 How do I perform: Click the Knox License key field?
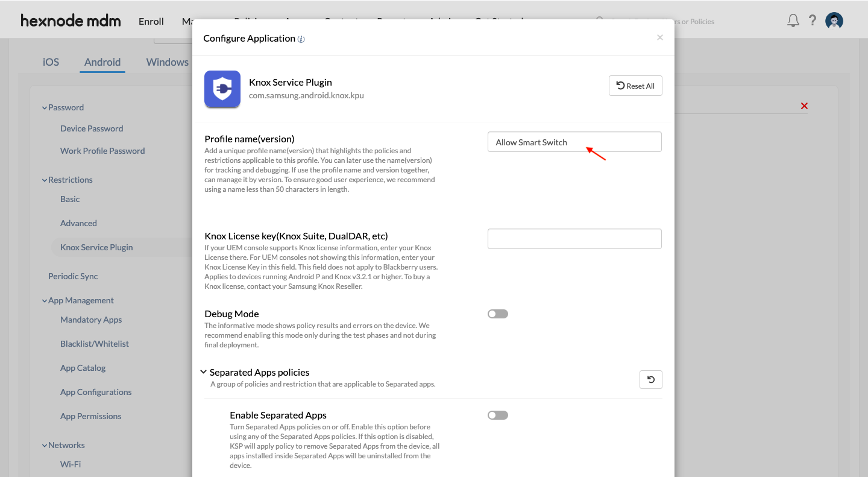[x=574, y=239]
